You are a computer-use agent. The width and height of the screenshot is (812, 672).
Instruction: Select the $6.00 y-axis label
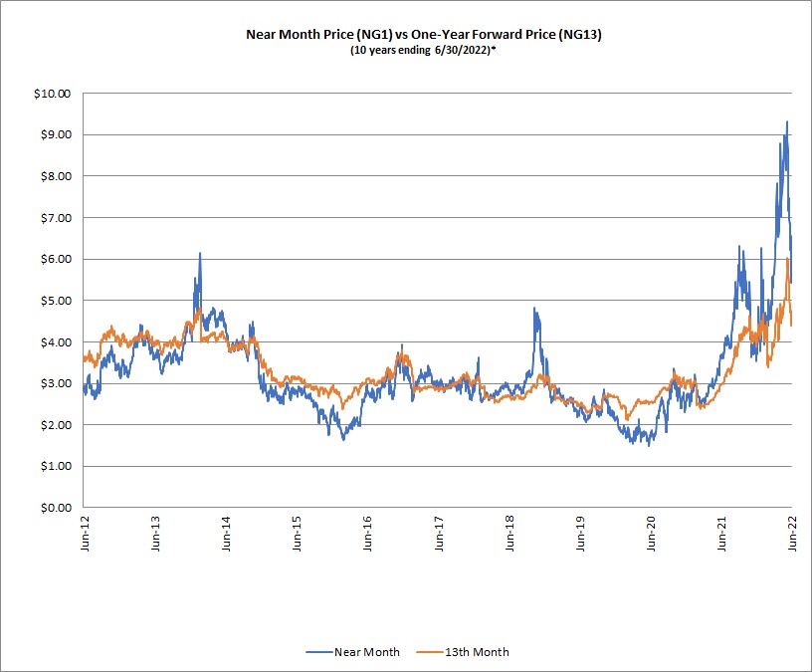click(x=56, y=259)
